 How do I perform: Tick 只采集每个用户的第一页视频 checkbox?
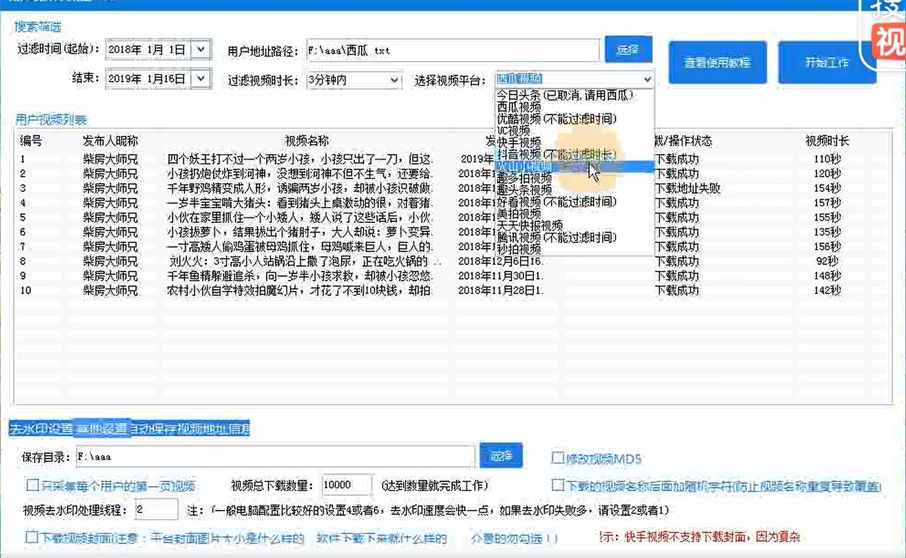coord(32,485)
